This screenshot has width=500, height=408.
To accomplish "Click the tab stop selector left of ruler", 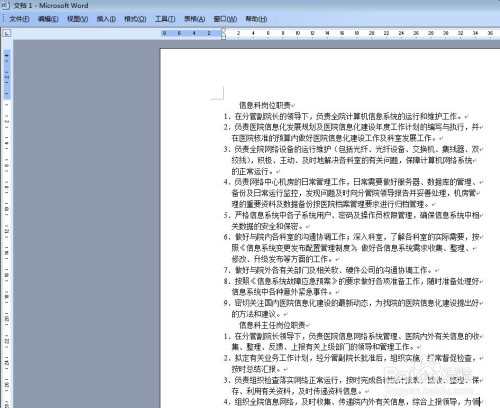I will 7,33.
